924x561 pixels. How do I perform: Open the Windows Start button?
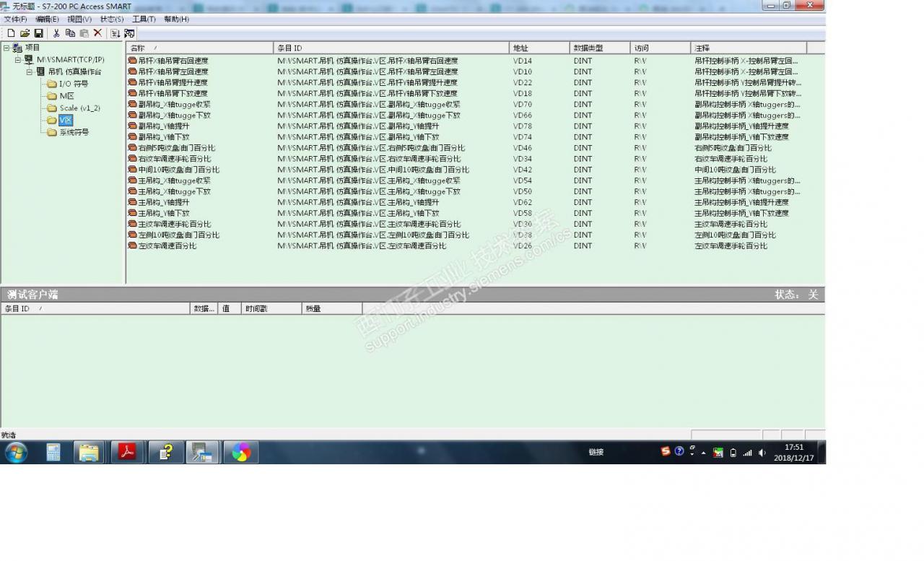(16, 453)
